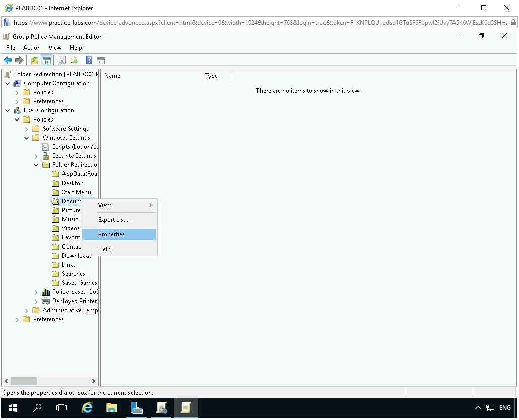Click the horizontal scrollbar thumb in tree

(x=23, y=381)
